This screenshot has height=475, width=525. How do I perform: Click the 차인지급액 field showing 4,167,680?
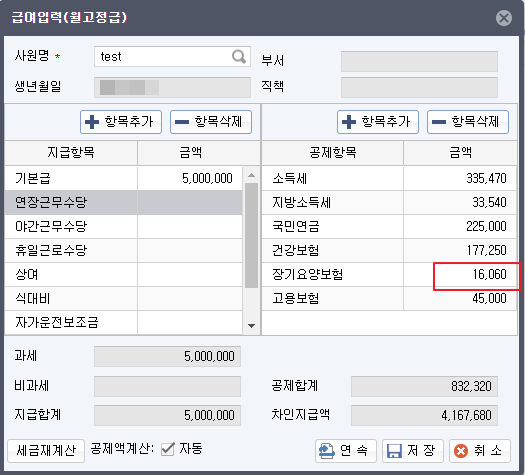click(424, 415)
